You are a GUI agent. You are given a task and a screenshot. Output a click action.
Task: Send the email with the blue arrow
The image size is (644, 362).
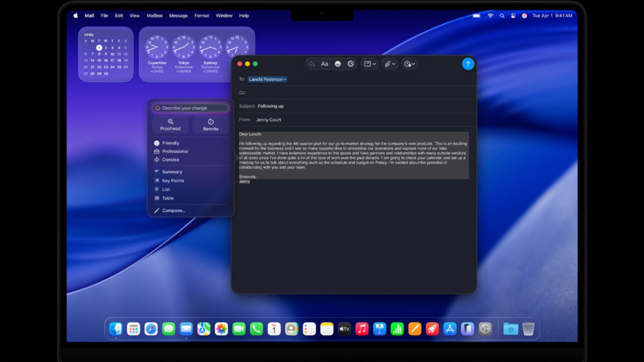coord(468,64)
